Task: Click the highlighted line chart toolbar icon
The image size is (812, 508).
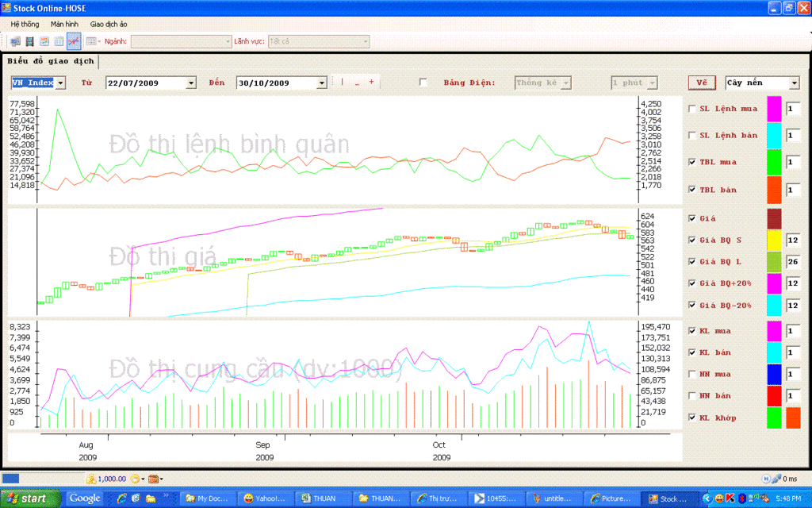Action: coord(74,41)
